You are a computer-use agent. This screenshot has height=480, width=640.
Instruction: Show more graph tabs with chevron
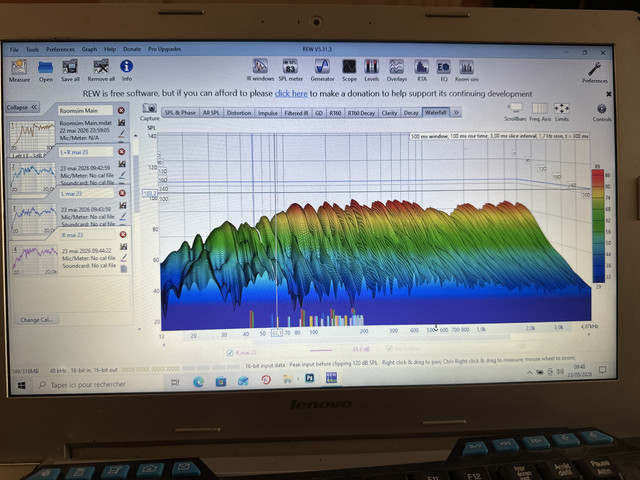[x=456, y=112]
